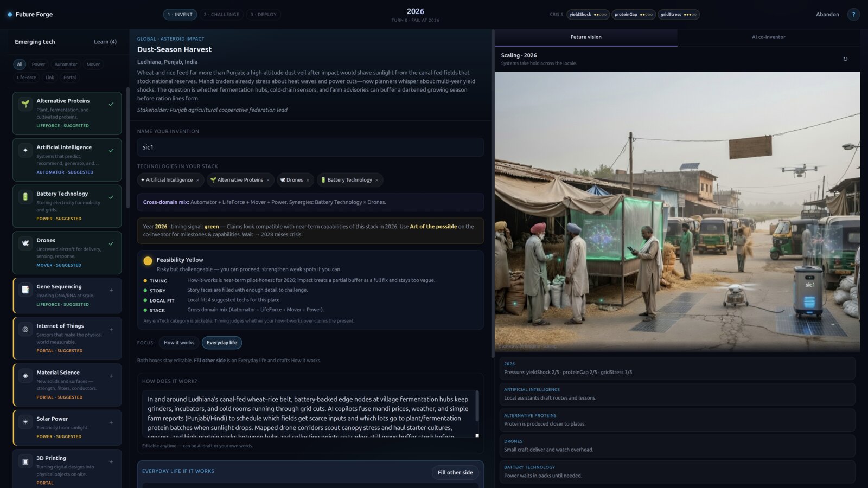
Task: Filter emerging tech by Mover
Action: (93, 65)
